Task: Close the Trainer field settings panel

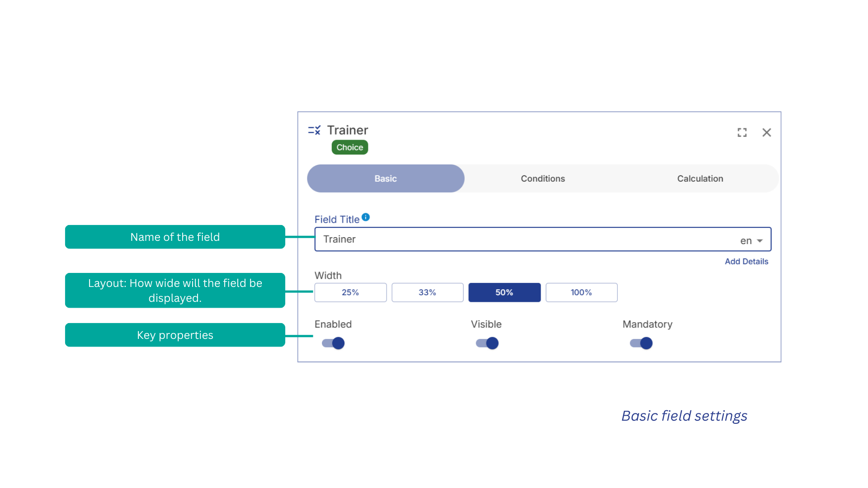Action: tap(767, 132)
